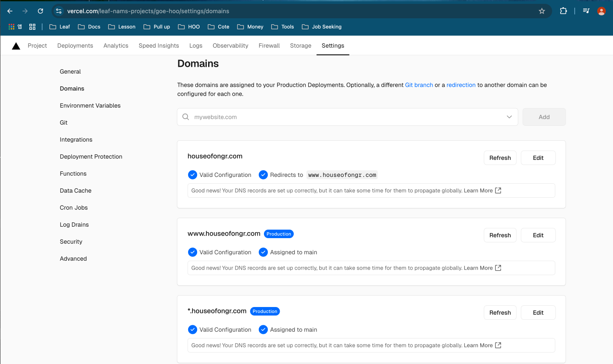Open the Speed Insights tab
The image size is (613, 364).
pyautogui.click(x=159, y=45)
